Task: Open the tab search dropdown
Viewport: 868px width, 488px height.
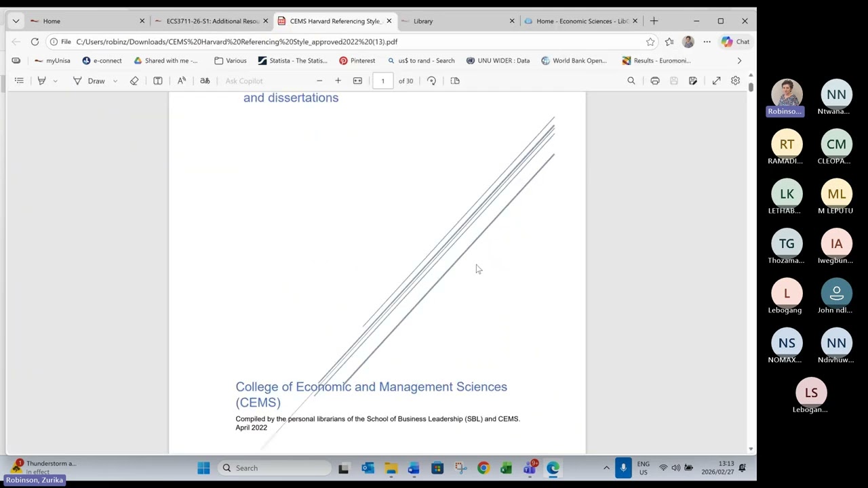Action: coord(16,21)
